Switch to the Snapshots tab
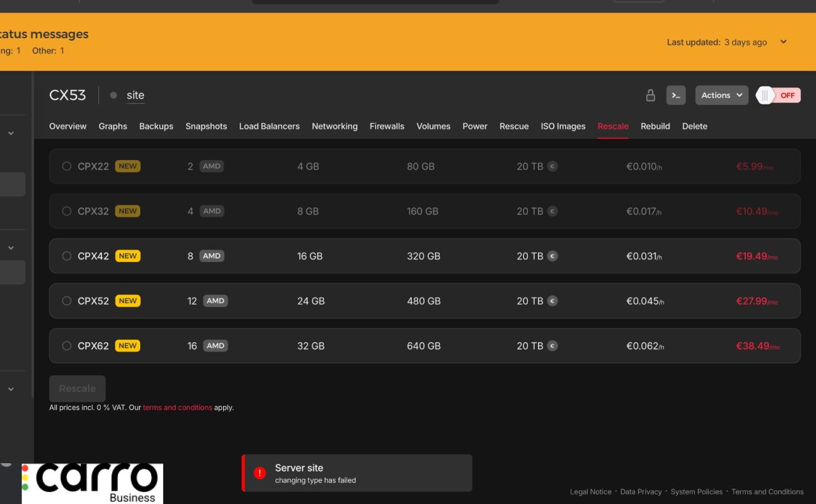Image resolution: width=816 pixels, height=504 pixels. pos(206,126)
